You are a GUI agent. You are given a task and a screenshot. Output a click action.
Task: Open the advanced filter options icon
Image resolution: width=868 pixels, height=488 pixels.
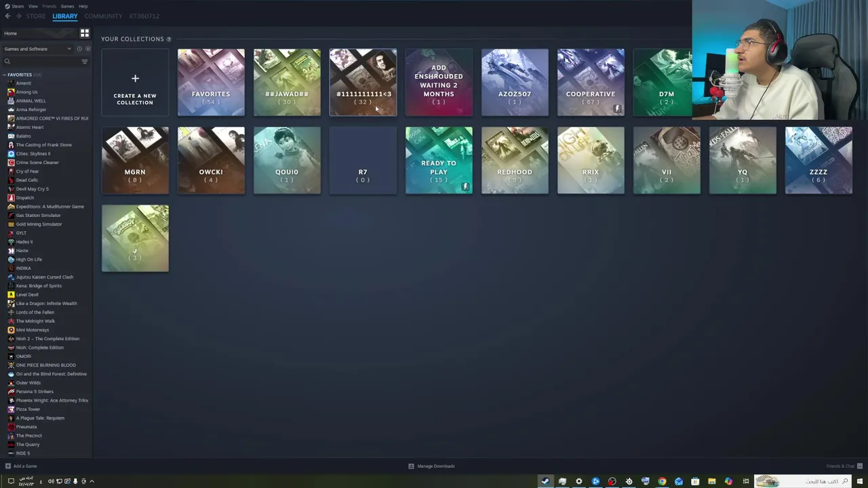[x=85, y=62]
